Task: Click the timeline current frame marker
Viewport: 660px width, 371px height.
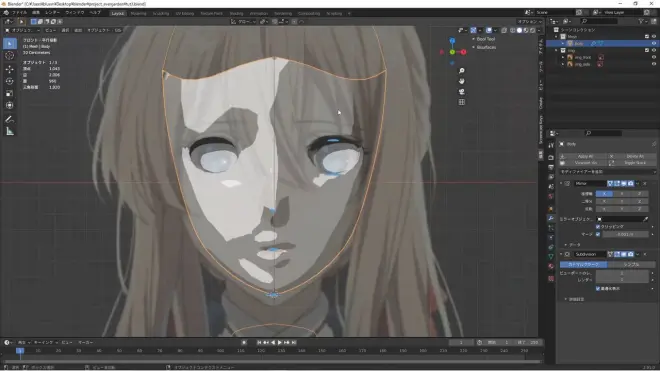Action: 20,350
